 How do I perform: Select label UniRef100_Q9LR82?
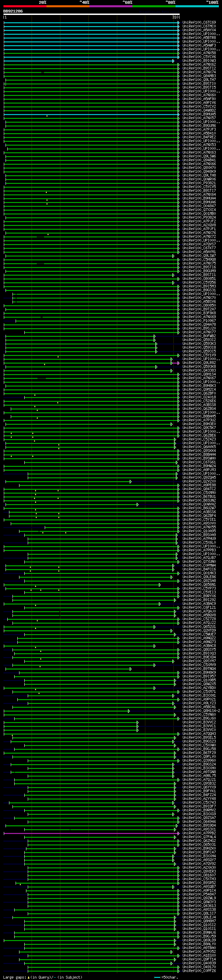point(199,363)
